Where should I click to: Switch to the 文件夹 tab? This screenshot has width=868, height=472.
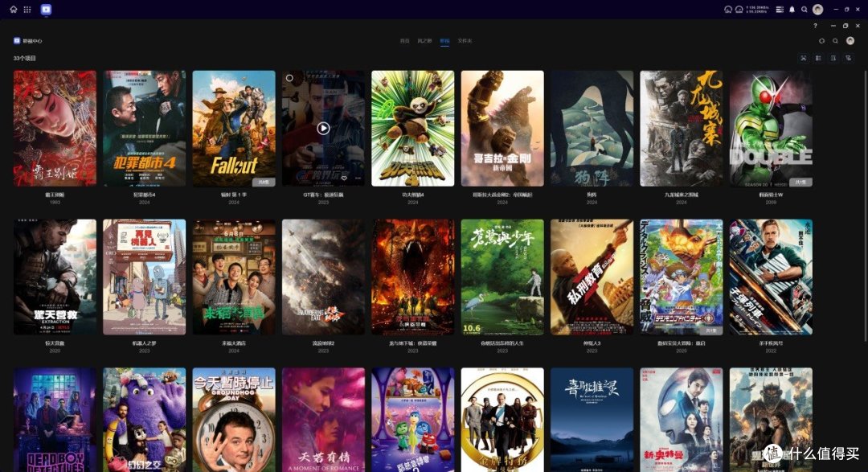(465, 41)
